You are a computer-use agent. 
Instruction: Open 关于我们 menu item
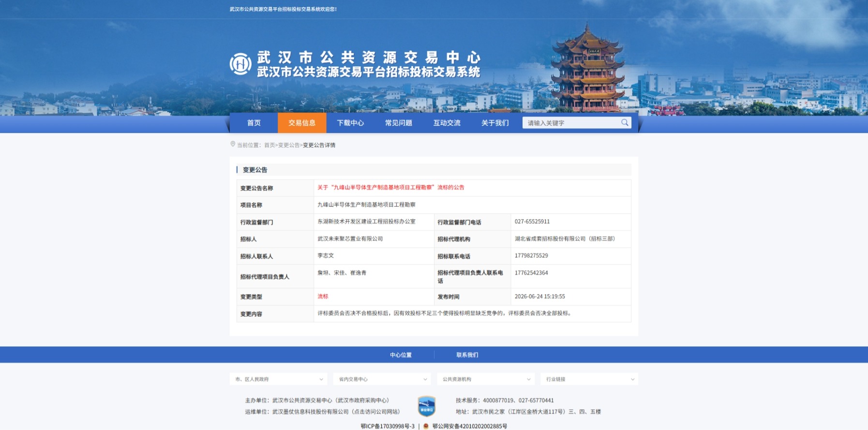[495, 123]
